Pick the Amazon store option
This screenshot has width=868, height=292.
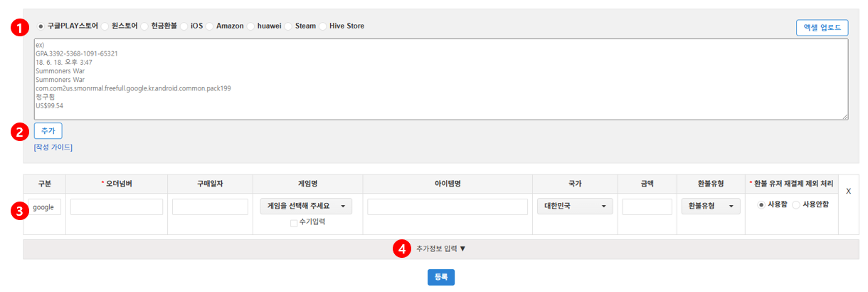point(210,26)
